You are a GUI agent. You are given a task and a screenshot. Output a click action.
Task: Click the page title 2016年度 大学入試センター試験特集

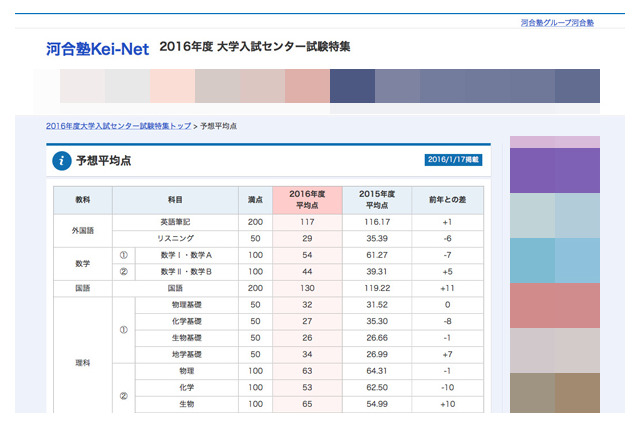[255, 47]
